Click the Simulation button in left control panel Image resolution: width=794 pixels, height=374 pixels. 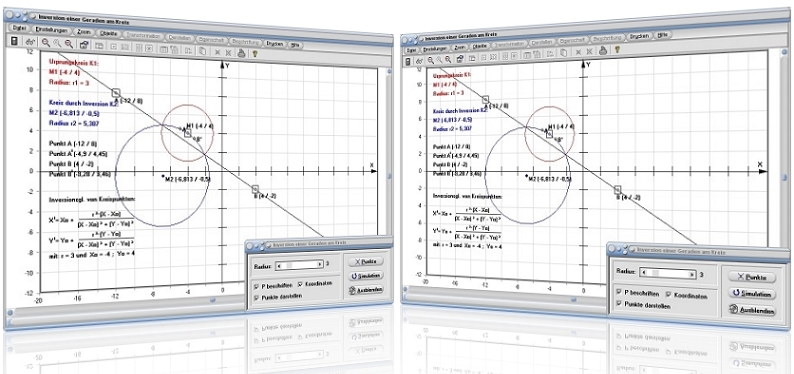point(366,276)
